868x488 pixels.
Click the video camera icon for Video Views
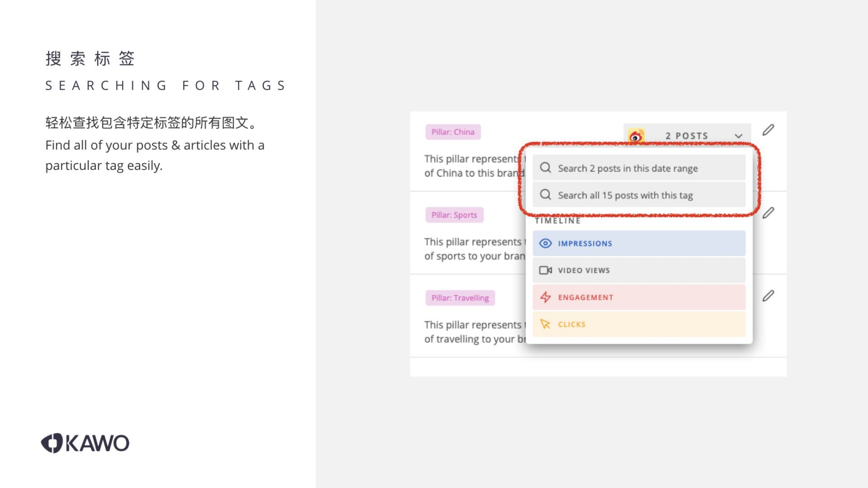click(545, 270)
